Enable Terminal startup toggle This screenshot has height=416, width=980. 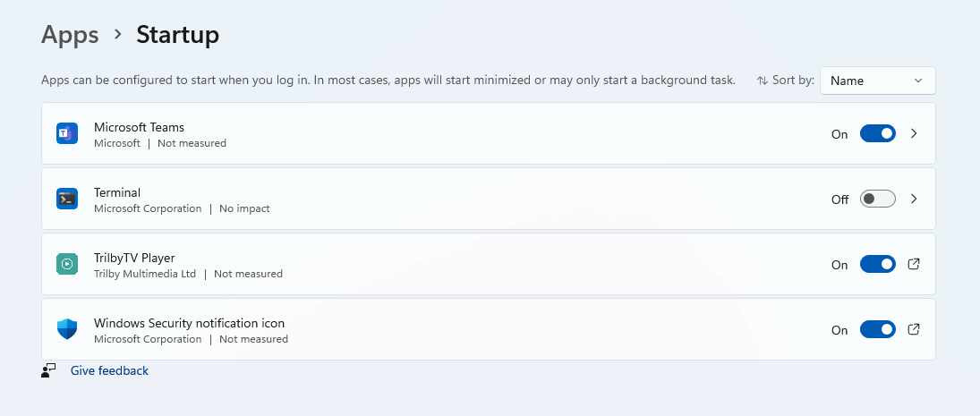coord(877,199)
